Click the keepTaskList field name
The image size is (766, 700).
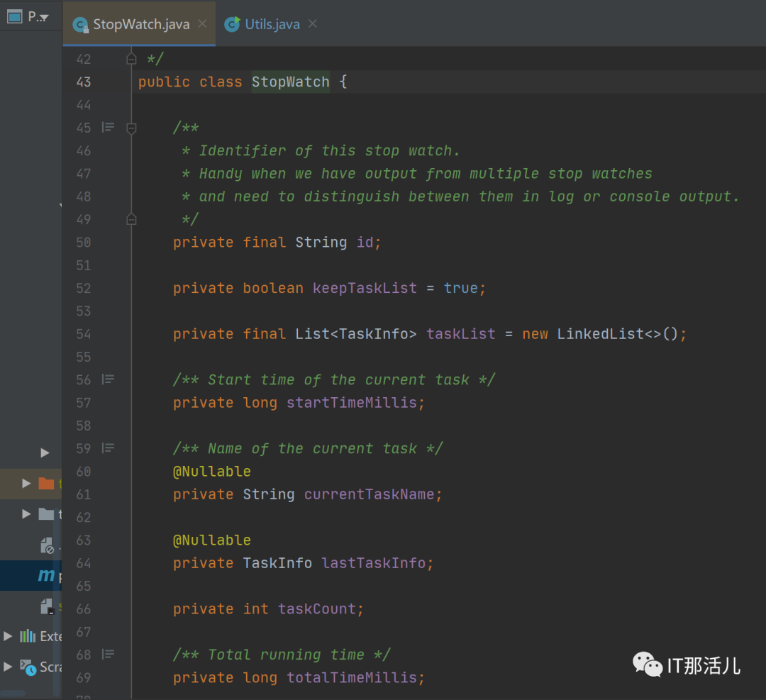(x=365, y=288)
